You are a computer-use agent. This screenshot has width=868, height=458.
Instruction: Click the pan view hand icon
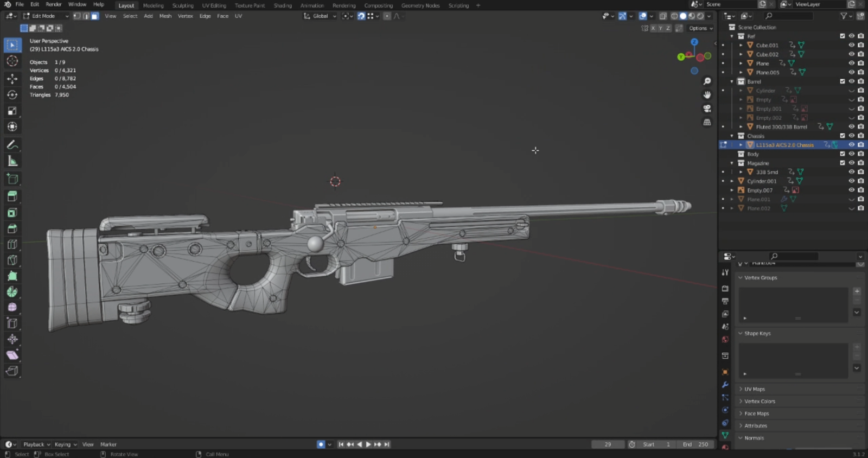point(707,95)
